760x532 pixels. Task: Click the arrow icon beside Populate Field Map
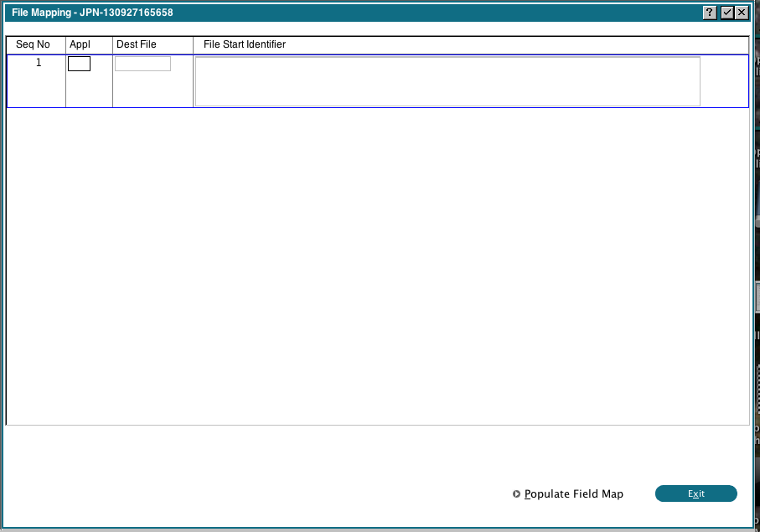coord(516,494)
